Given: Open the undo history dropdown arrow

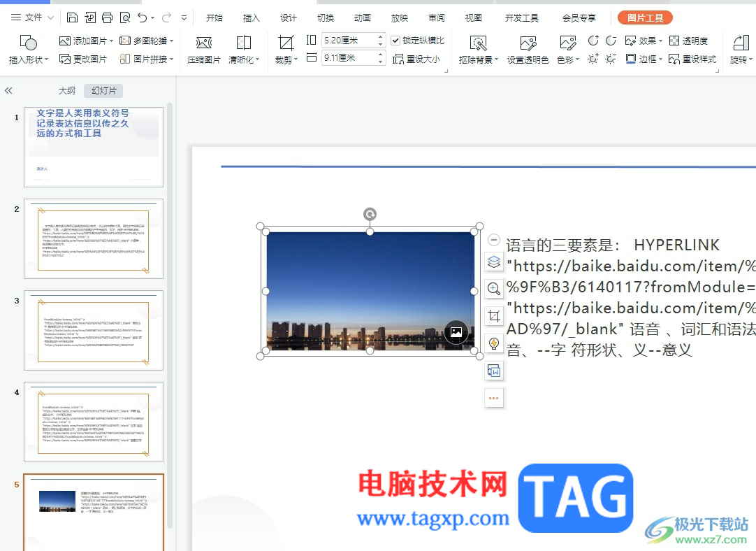Looking at the screenshot, I should [152, 18].
